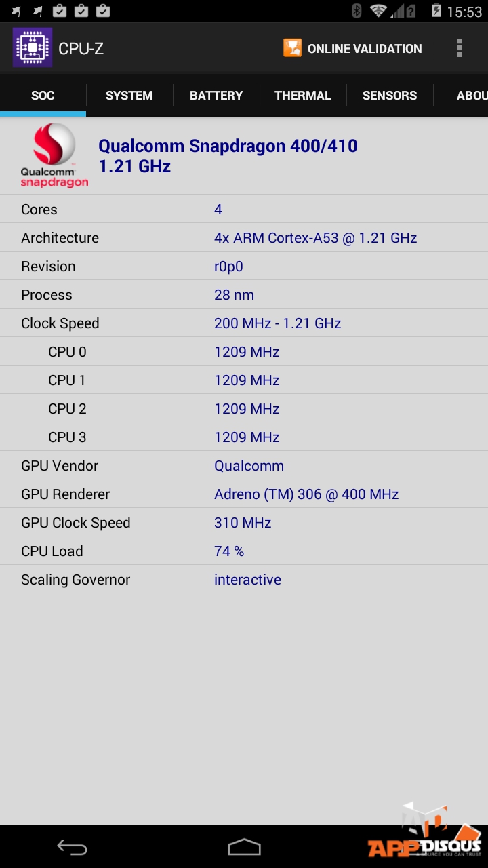Screen dimensions: 488x868
Task: Tap the Wi-Fi signal status icon
Action: (378, 11)
